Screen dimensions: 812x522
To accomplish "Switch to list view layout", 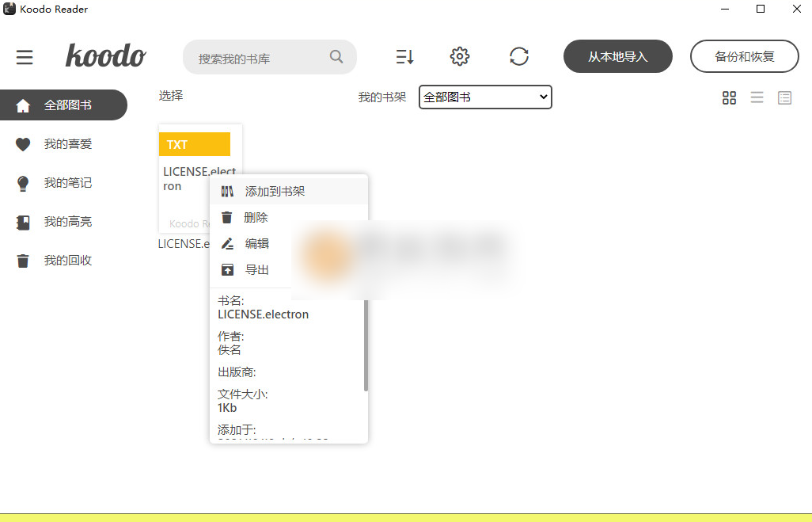I will click(x=757, y=97).
